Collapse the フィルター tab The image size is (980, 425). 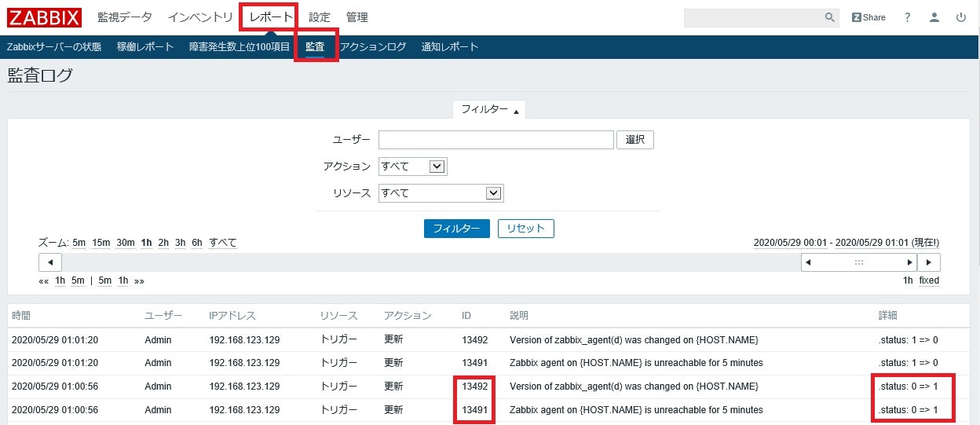coord(489,110)
